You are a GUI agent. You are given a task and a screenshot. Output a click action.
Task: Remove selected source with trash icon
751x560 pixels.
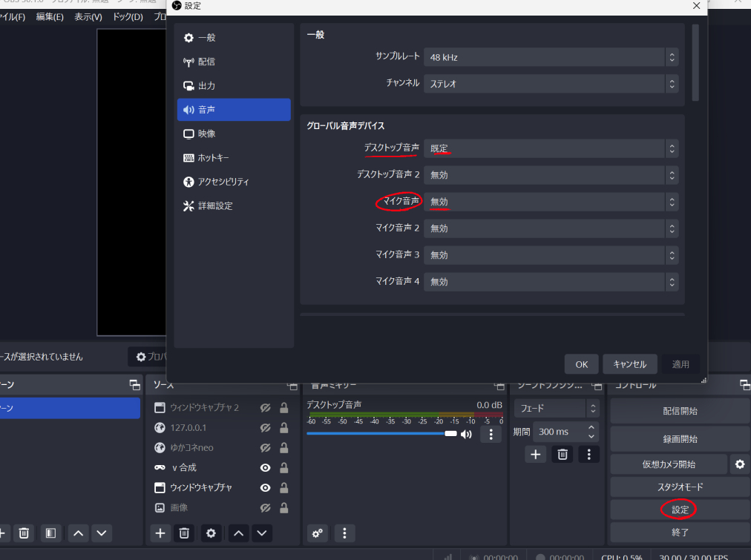pos(184,533)
